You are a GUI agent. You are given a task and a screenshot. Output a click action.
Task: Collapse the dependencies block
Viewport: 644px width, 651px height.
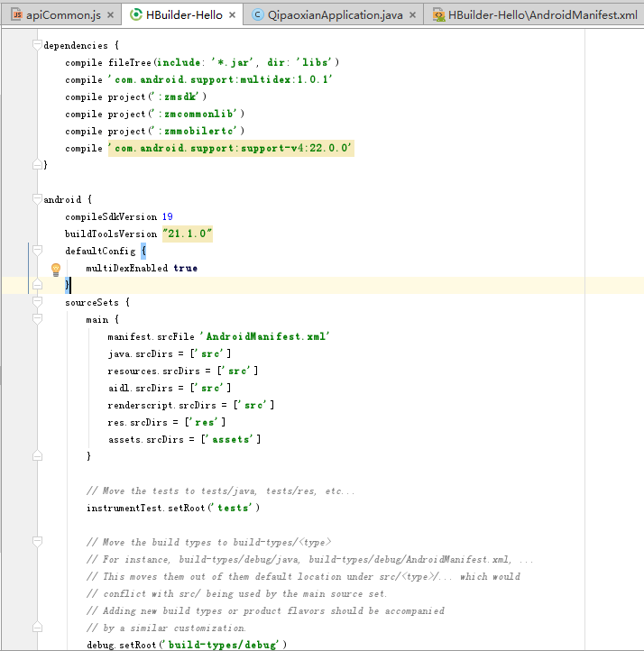(x=37, y=46)
